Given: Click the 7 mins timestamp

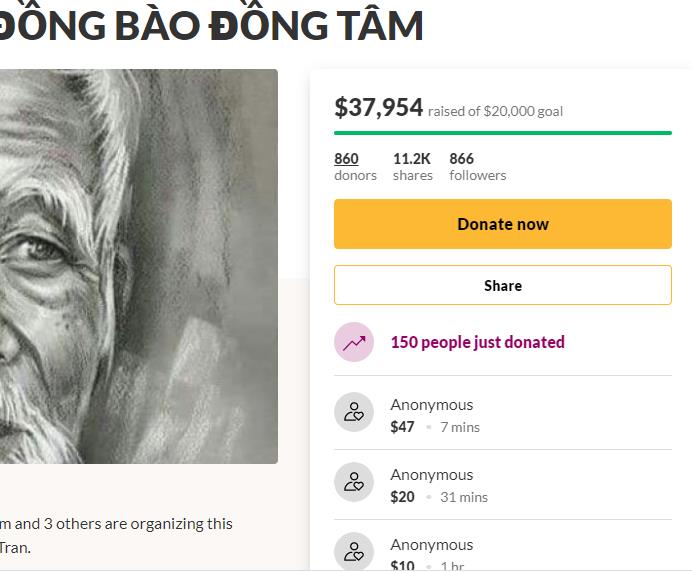Looking at the screenshot, I should coord(460,427).
